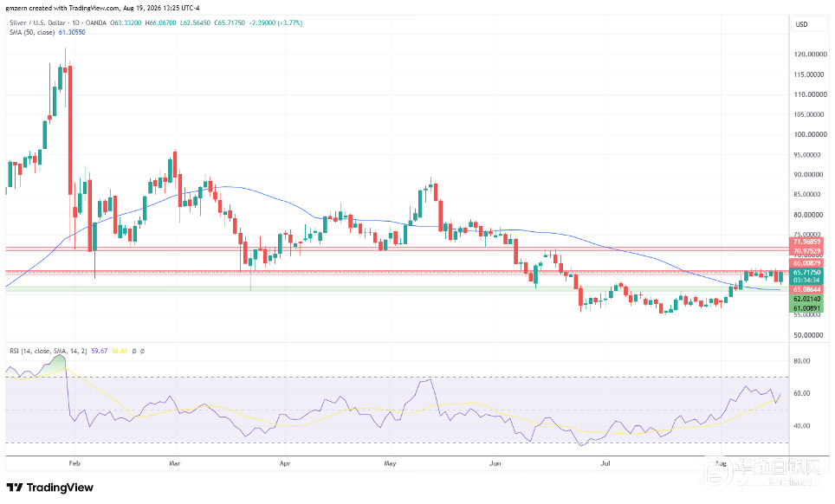Click the RSI axis label 40.00
Viewport: 835px width, 504px height.
coord(802,426)
